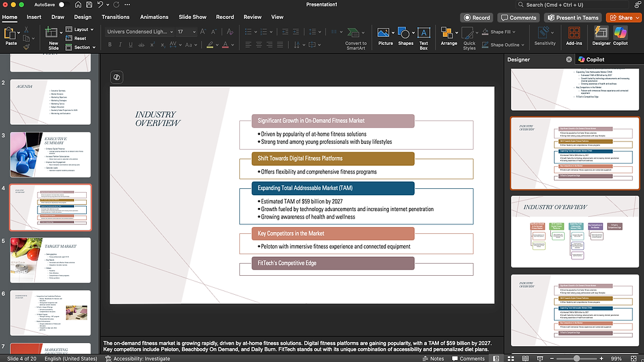Switch to the Copilot pane tab
This screenshot has height=362, width=644.
click(x=591, y=59)
